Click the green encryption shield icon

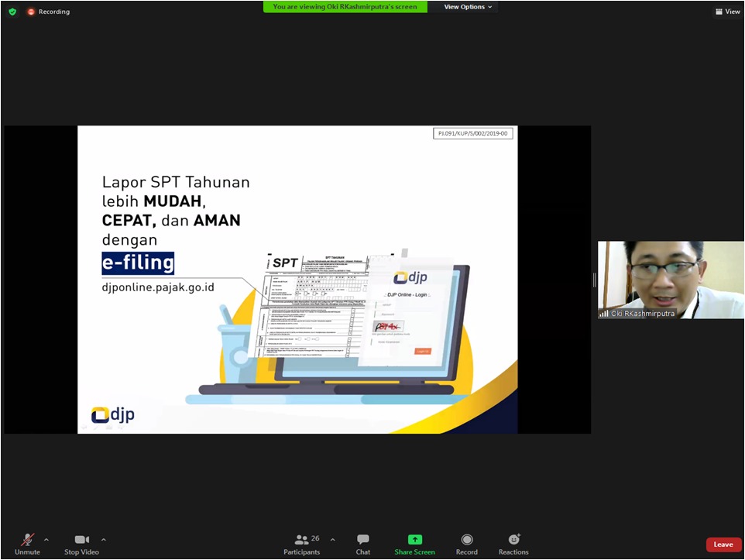coord(12,12)
